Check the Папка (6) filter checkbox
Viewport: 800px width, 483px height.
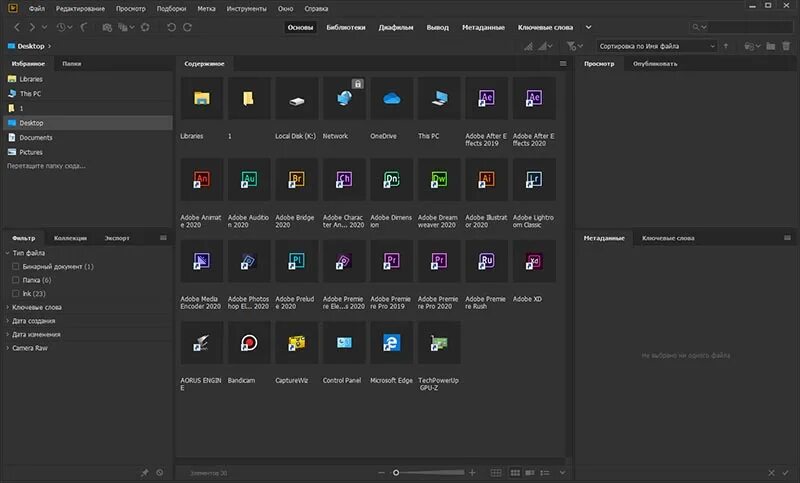15,280
